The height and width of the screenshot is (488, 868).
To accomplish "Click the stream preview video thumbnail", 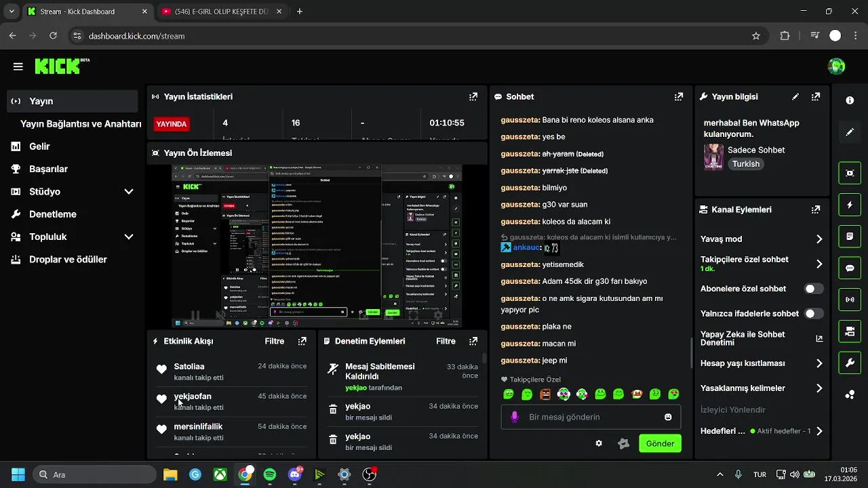I will [x=317, y=245].
